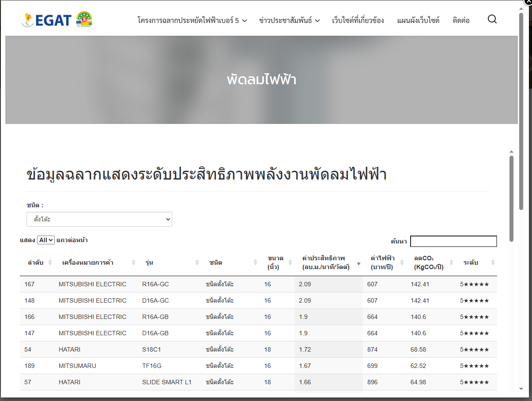Sort by ระดับ column arrows

[493, 262]
